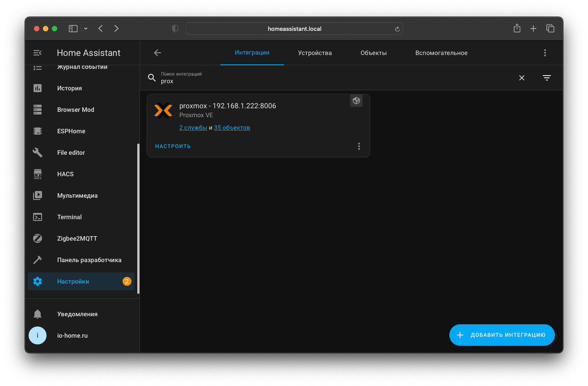Open the Terminal panel icon
588x386 pixels.
[x=38, y=217]
